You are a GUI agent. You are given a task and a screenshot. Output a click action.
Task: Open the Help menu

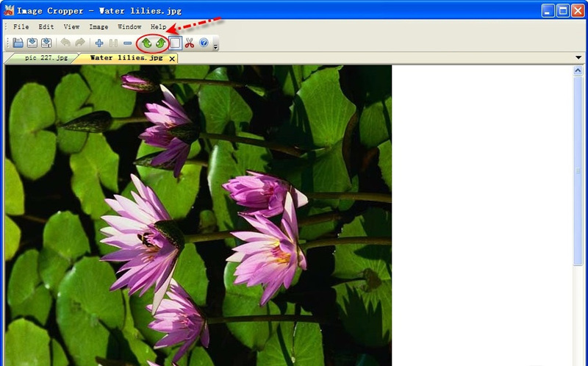point(158,26)
